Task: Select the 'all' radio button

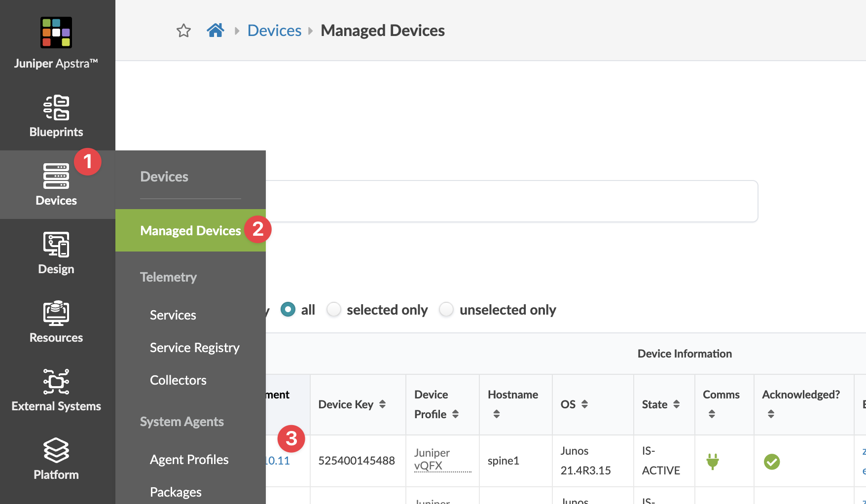Action: (x=288, y=310)
